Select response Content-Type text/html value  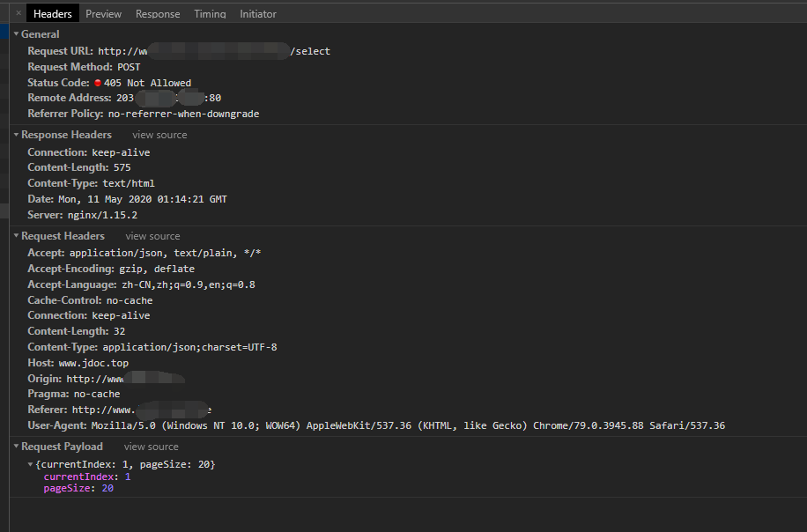click(129, 183)
